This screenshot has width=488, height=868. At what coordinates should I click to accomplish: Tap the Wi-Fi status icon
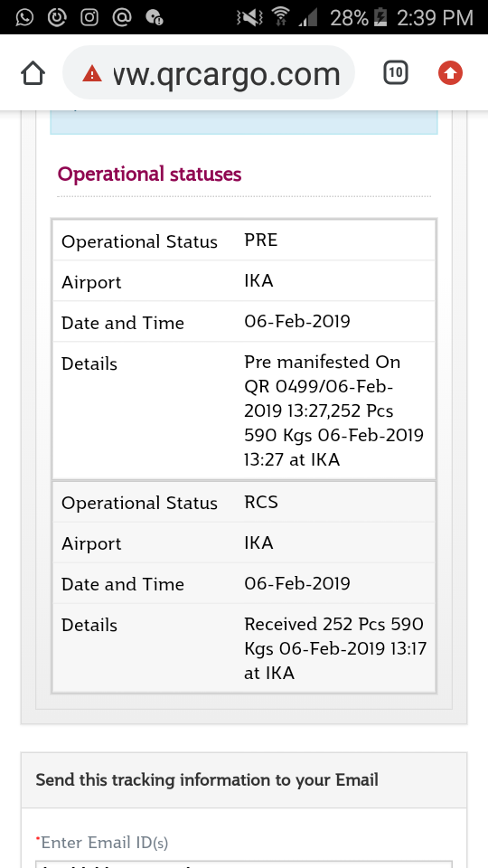[x=281, y=18]
